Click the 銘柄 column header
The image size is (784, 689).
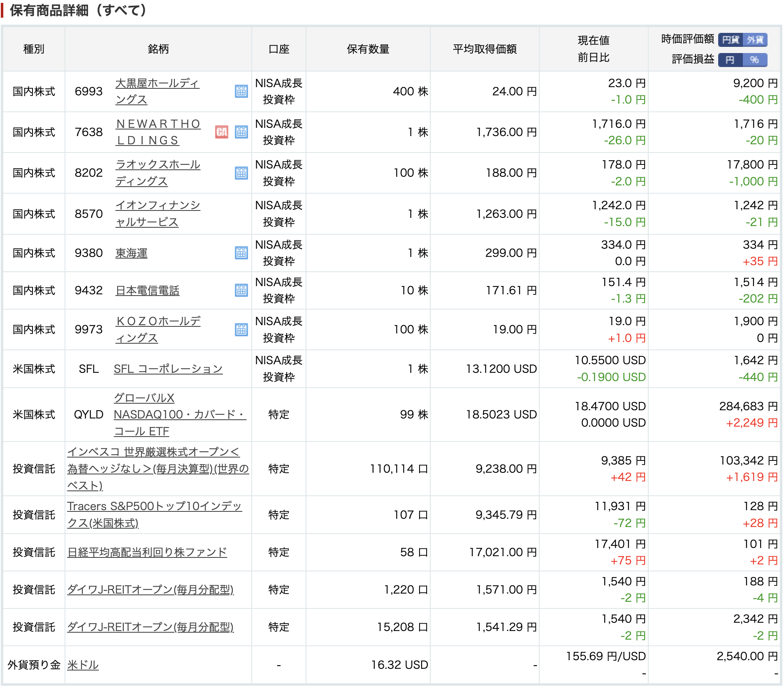(x=158, y=49)
